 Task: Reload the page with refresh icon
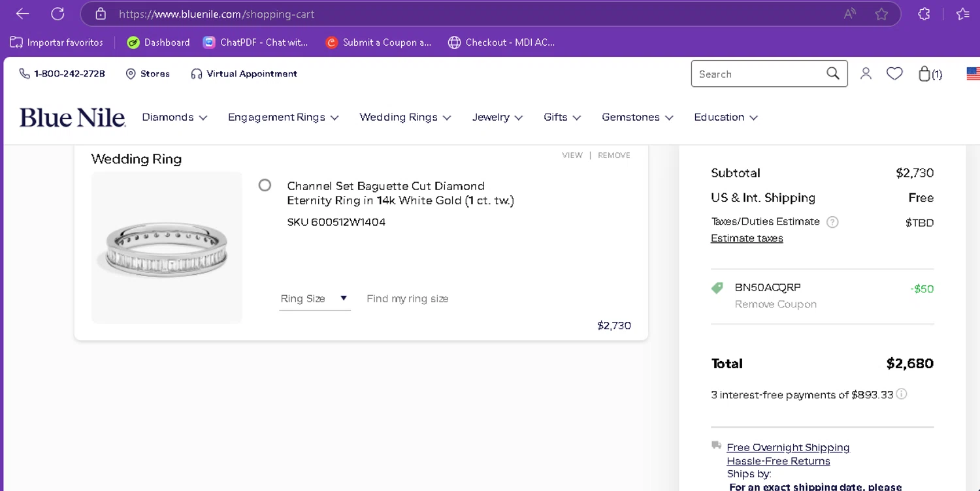(x=57, y=14)
